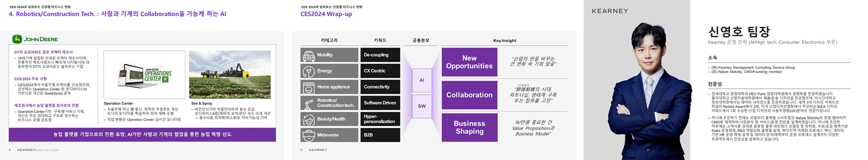Select the Energy plug icon
The width and height of the screenshot is (868, 160).
pyautogui.click(x=309, y=71)
